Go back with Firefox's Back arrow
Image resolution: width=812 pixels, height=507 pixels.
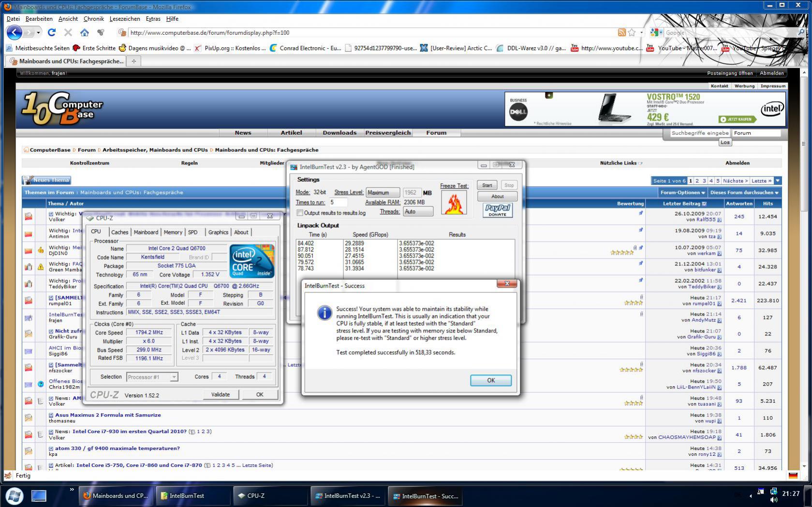coord(15,32)
